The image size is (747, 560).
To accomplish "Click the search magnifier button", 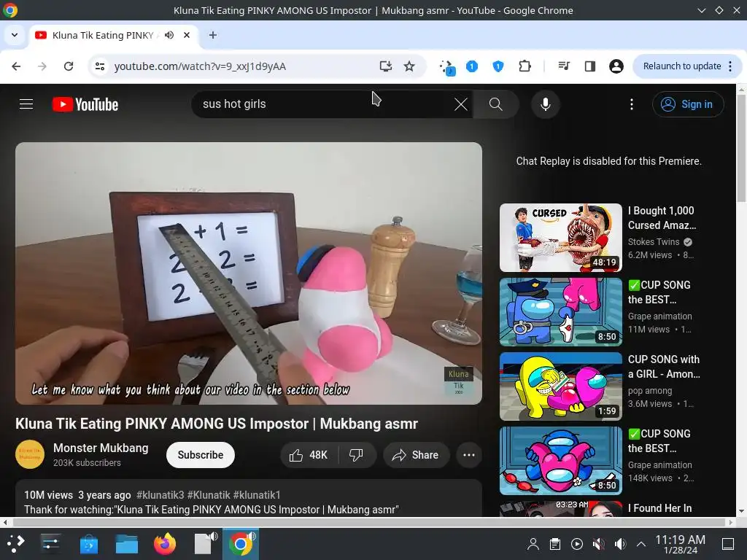I will click(496, 104).
